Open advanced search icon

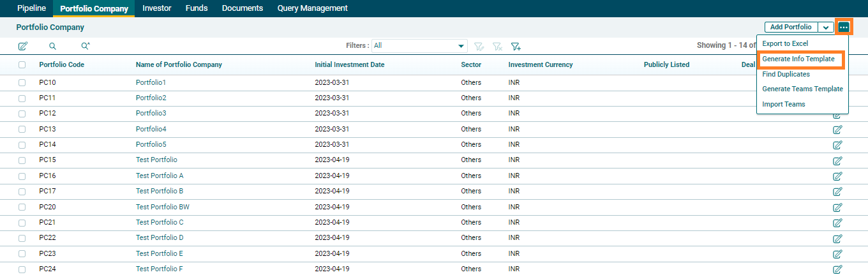click(x=86, y=46)
